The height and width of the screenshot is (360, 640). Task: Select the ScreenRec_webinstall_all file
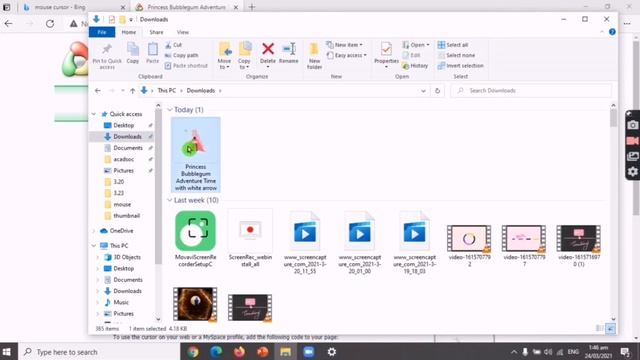[250, 239]
